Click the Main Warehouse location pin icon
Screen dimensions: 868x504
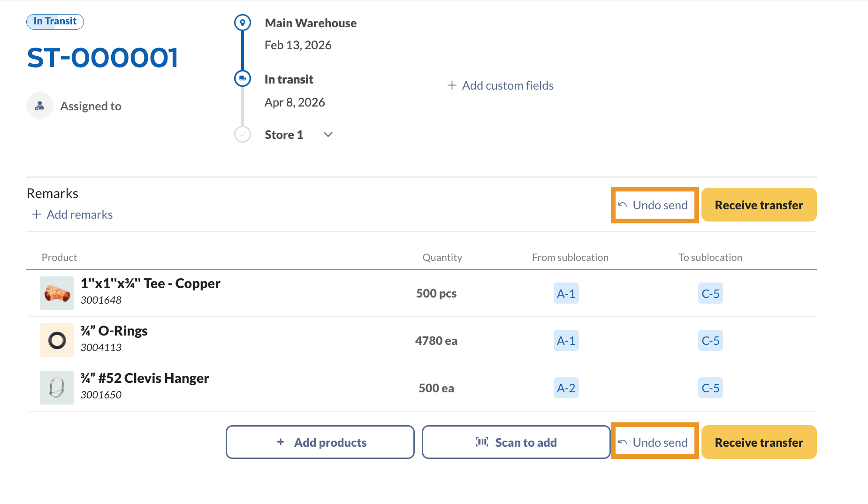242,23
